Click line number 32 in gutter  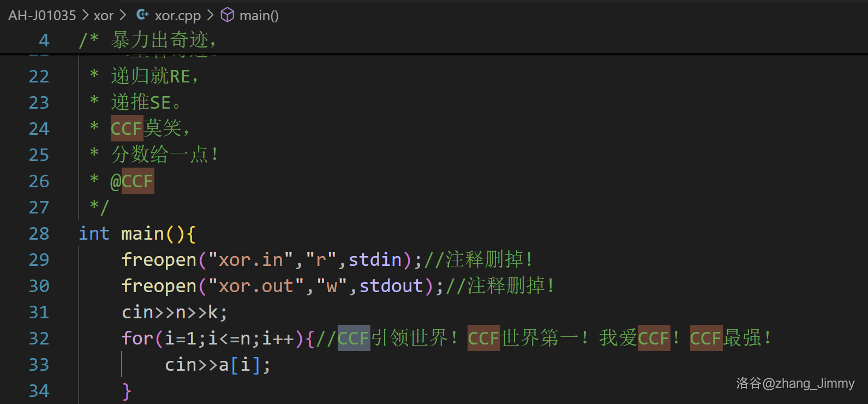[39, 338]
